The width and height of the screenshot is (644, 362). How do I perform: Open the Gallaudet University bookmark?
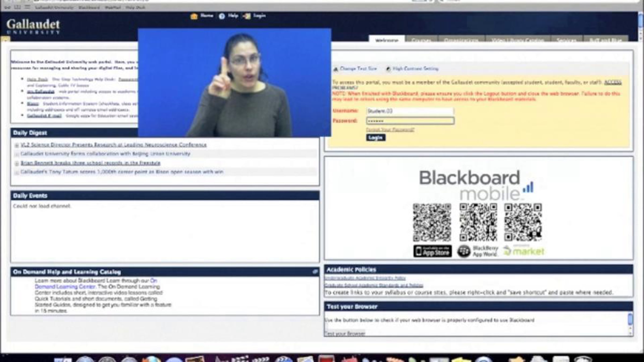54,8
